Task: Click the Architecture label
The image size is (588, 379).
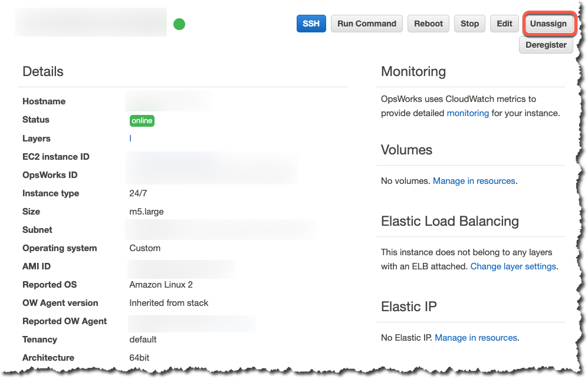Action: click(48, 358)
